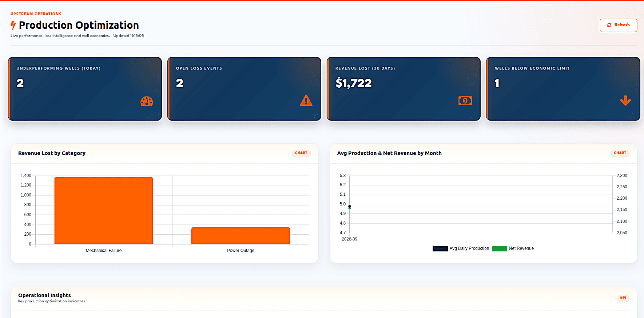Click the KPI badge on Operational Insights

pos(623,298)
